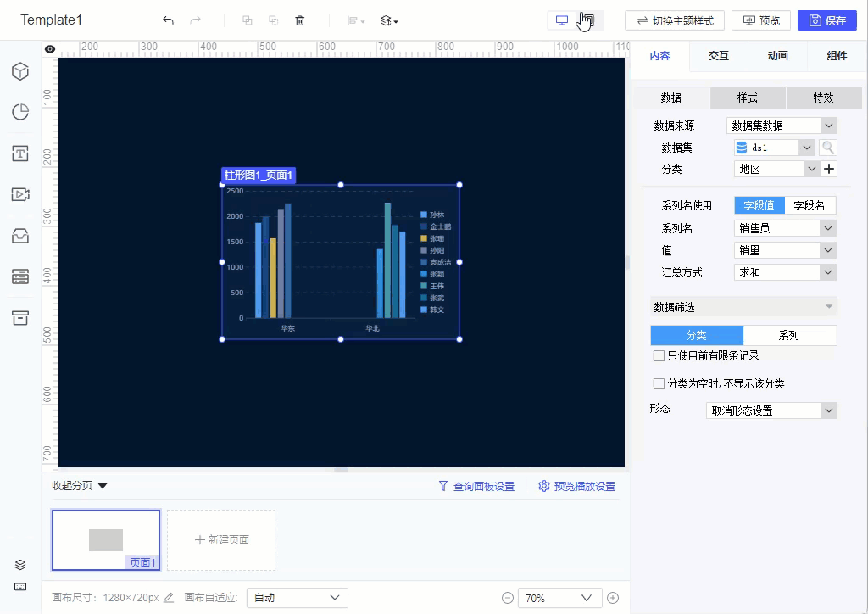868x614 pixels.
Task: Select the chart insertion tool in left sidebar
Action: 19,111
